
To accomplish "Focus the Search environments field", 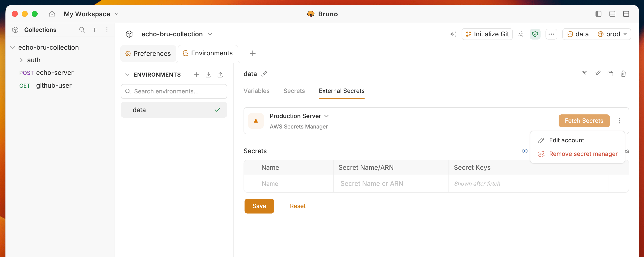I will click(174, 91).
